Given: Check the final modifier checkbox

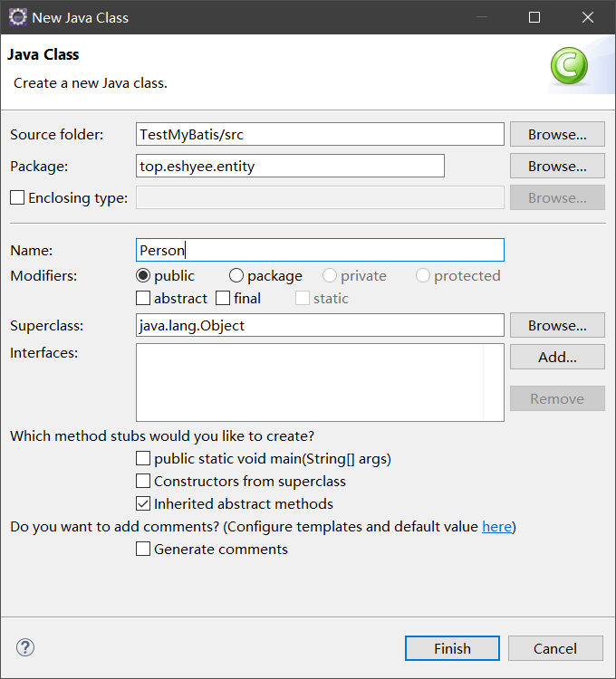Looking at the screenshot, I should (x=223, y=298).
